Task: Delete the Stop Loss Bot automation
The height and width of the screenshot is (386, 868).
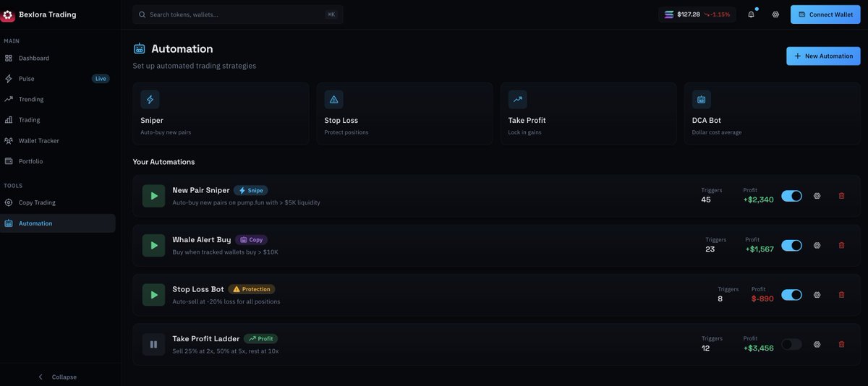Action: 841,295
